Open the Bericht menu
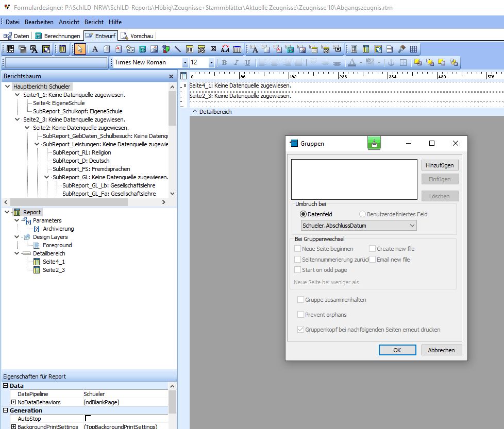This screenshot has height=429, width=504. pyautogui.click(x=94, y=22)
